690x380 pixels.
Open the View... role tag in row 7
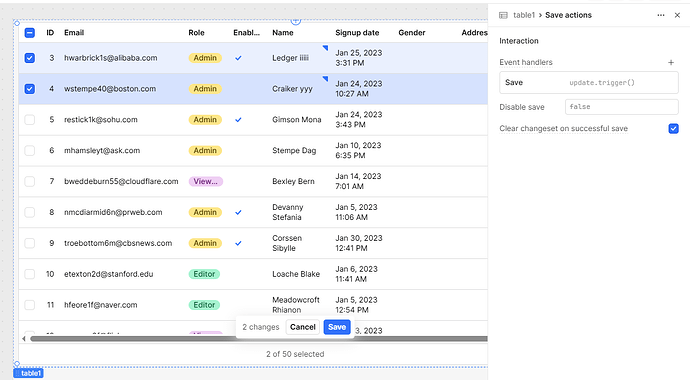point(206,181)
